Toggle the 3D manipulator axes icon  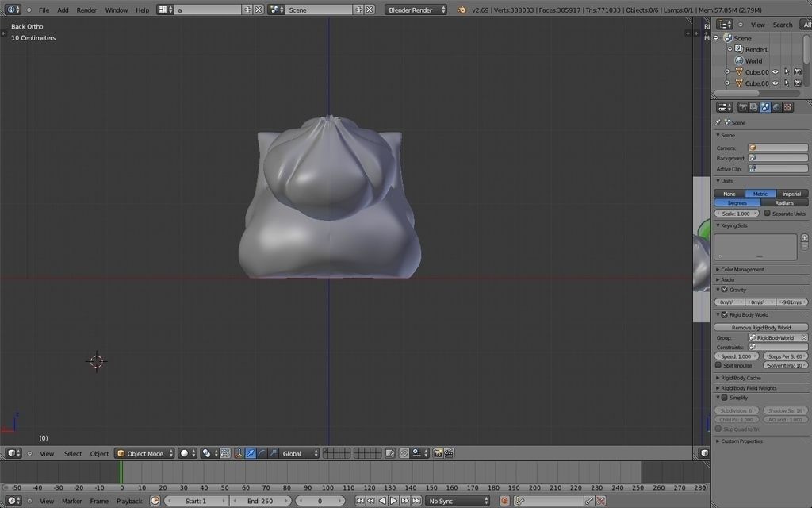(239, 453)
